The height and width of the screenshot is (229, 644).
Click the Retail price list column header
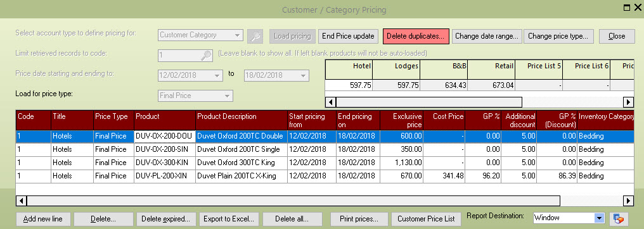pos(491,70)
